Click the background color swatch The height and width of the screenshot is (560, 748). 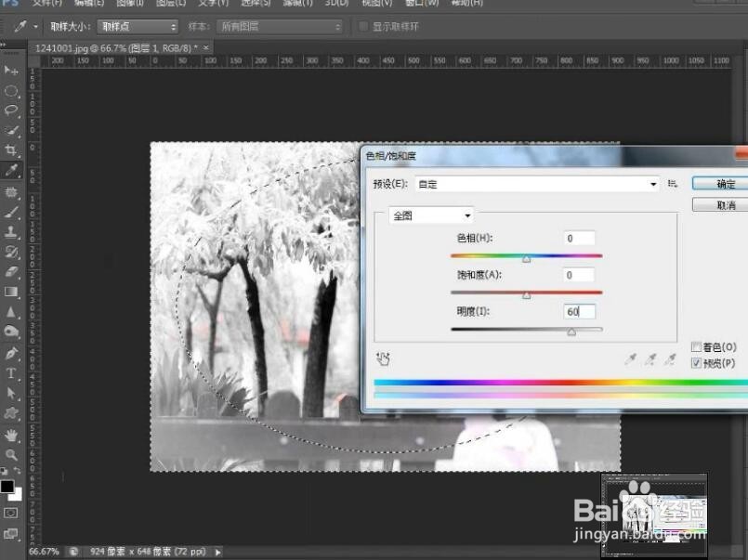[x=17, y=495]
